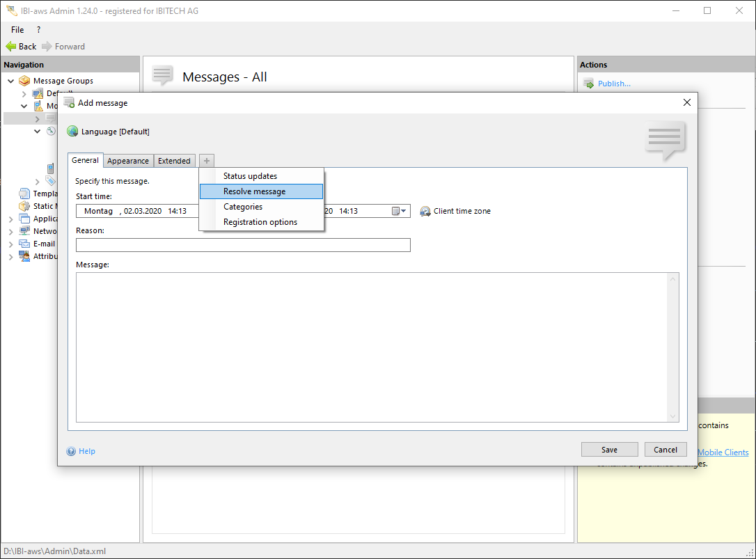Open the Extended tab
This screenshot has height=559, width=756.
coord(174,161)
